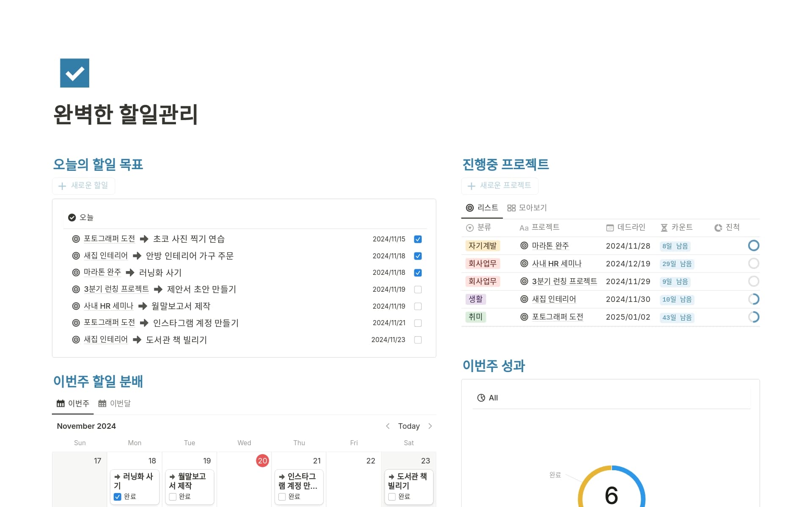Click the blue checkmark page icon
Viewport: 812px width, 507px height.
pyautogui.click(x=74, y=73)
